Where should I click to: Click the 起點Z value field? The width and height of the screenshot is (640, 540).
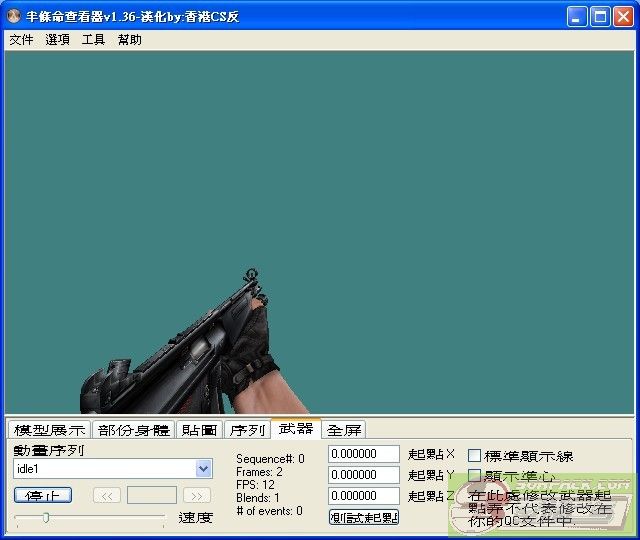click(x=364, y=496)
